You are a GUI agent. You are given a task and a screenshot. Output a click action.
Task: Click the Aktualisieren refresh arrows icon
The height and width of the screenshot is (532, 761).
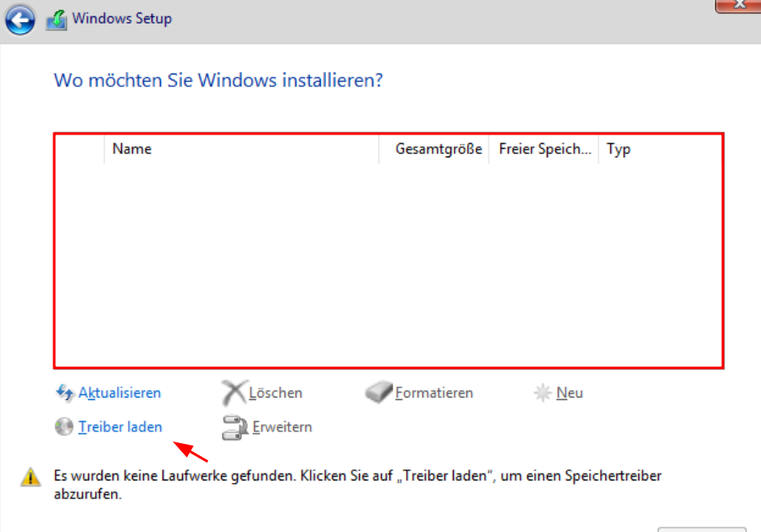click(64, 392)
